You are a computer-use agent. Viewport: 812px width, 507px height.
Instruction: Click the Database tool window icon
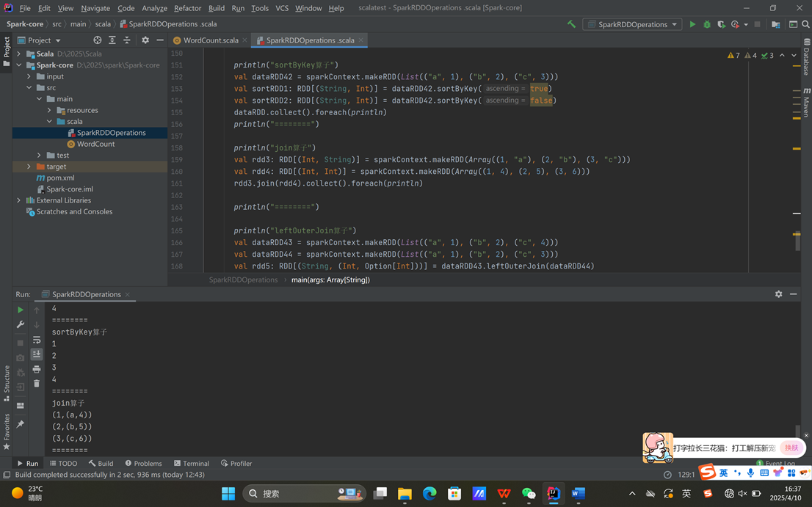[x=806, y=57]
